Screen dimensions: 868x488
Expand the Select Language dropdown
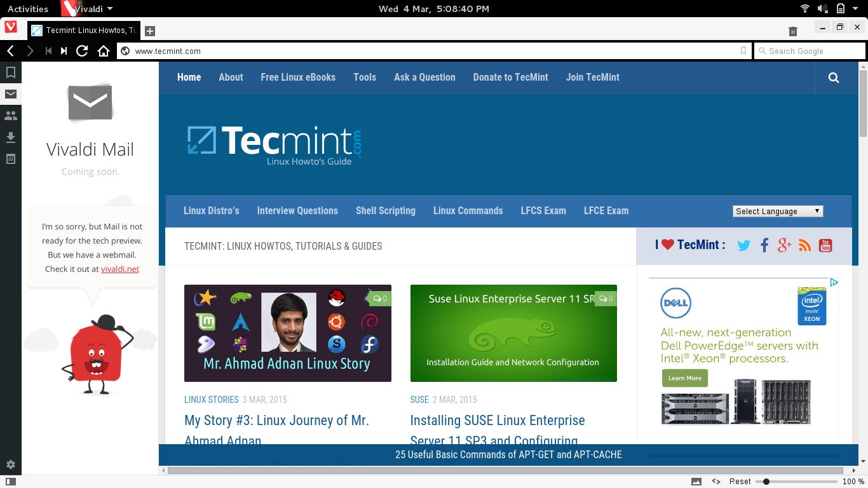(778, 211)
